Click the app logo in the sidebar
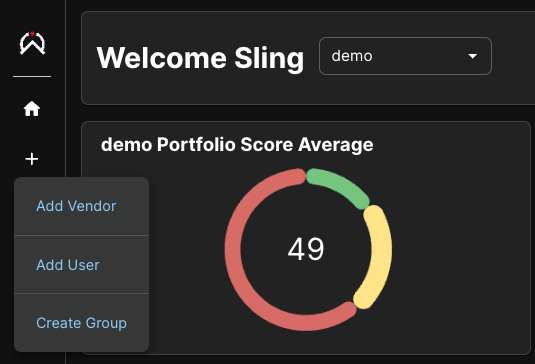The height and width of the screenshot is (364, 535). coord(32,43)
